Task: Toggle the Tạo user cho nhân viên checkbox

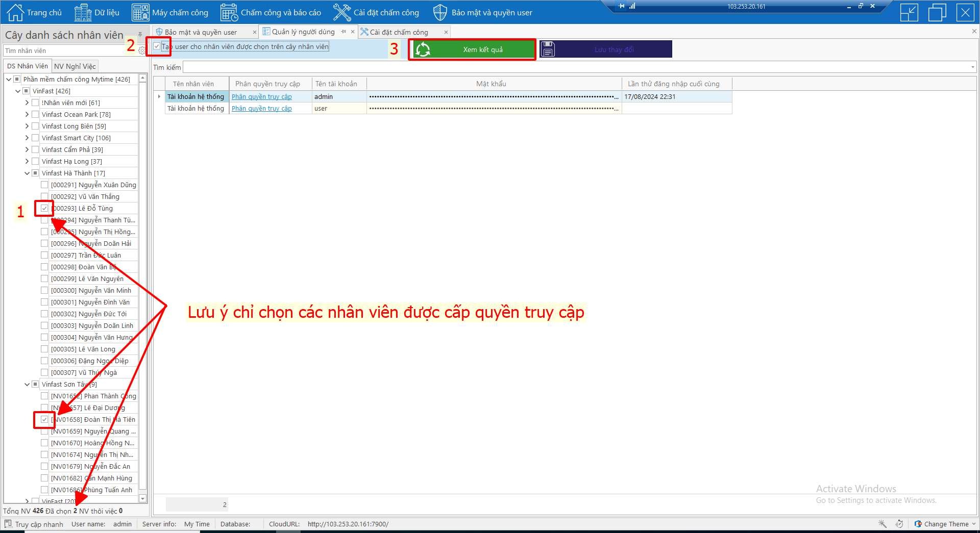Action: tap(157, 46)
